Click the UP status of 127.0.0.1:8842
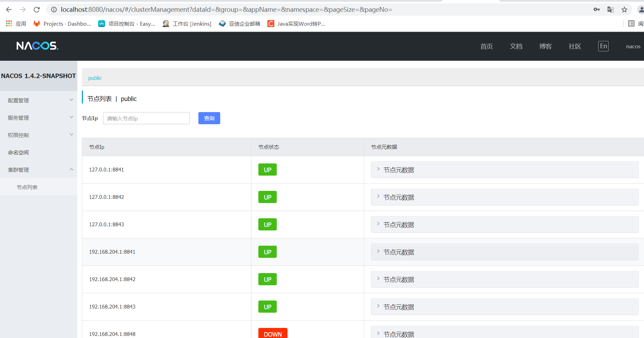This screenshot has height=338, width=644. point(267,197)
